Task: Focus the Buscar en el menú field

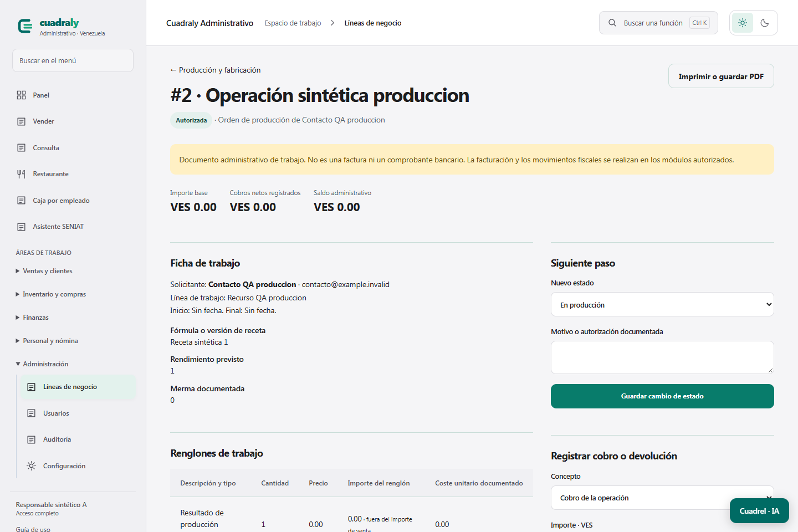Action: (x=73, y=60)
